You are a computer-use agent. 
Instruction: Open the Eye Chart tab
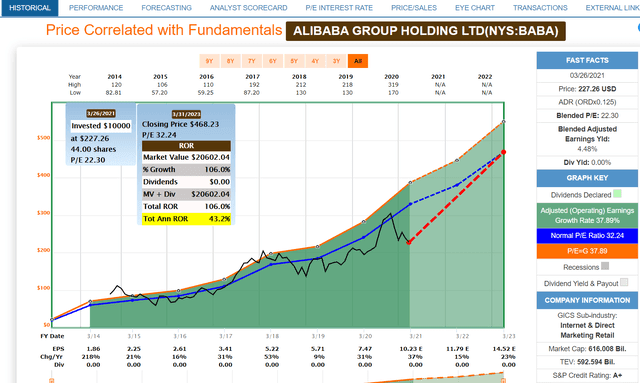475,8
